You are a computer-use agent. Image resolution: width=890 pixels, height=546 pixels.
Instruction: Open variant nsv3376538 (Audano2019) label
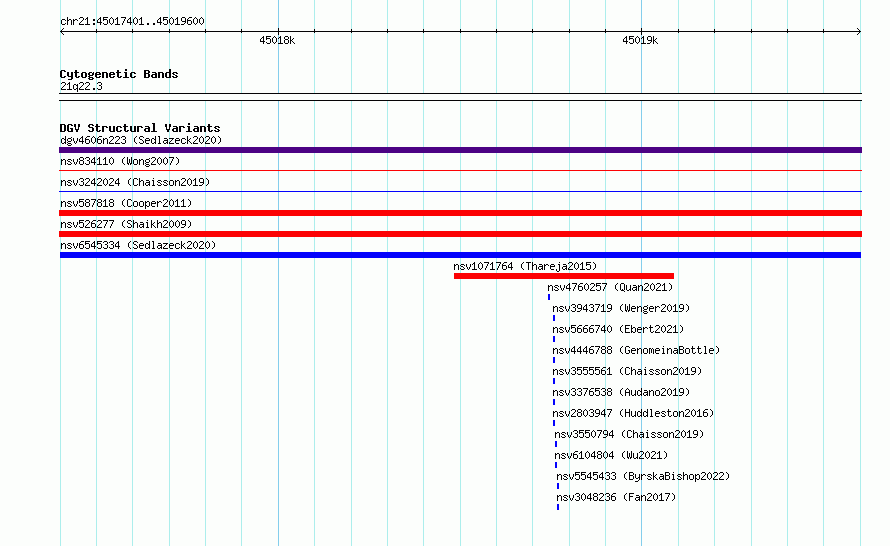(x=621, y=392)
